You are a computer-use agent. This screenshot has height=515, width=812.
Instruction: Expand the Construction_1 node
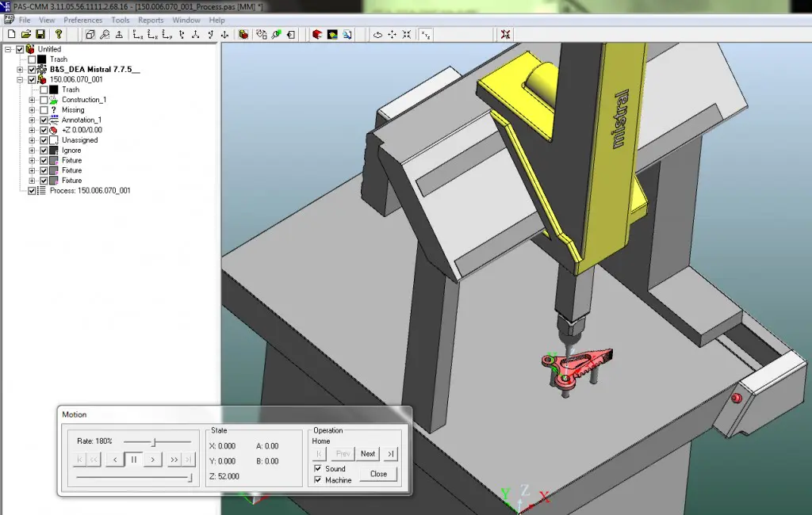click(x=32, y=100)
